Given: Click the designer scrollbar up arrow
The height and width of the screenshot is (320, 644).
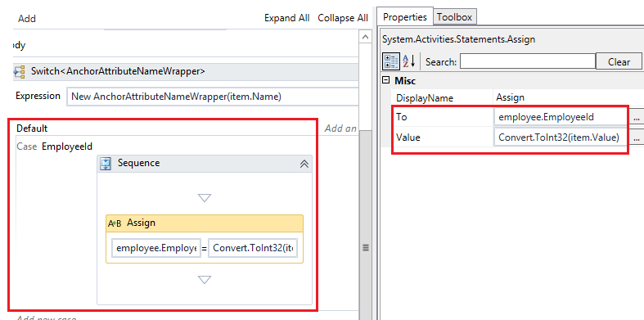Looking at the screenshot, I should click(365, 37).
